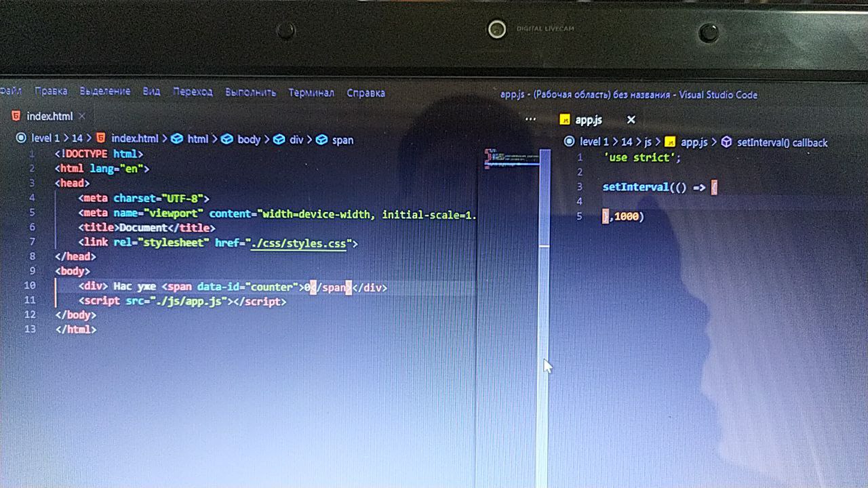Click the JS file icon on app.js tab
Viewport: 868px width, 488px height.
click(x=564, y=120)
